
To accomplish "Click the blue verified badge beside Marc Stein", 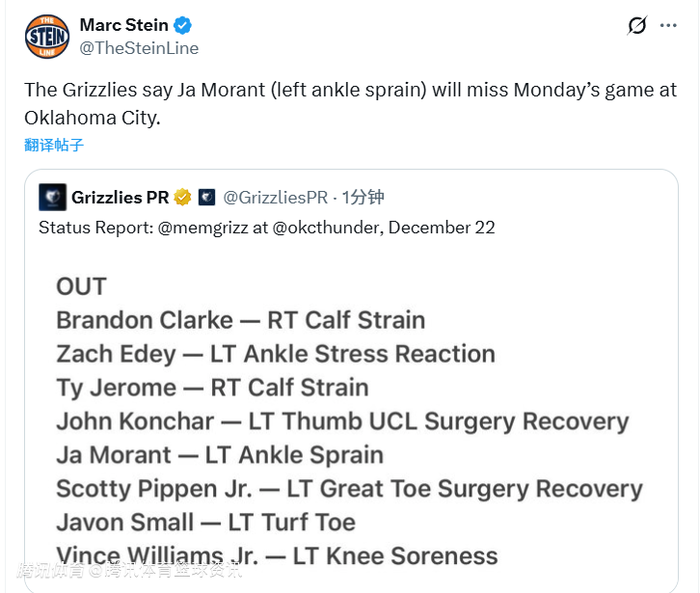I will coord(185,25).
